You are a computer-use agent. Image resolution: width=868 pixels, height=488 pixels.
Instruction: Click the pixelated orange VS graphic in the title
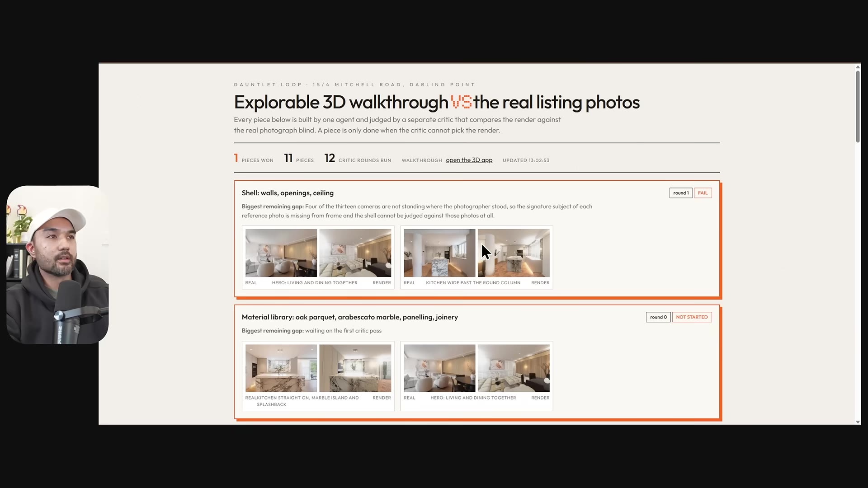point(461,102)
